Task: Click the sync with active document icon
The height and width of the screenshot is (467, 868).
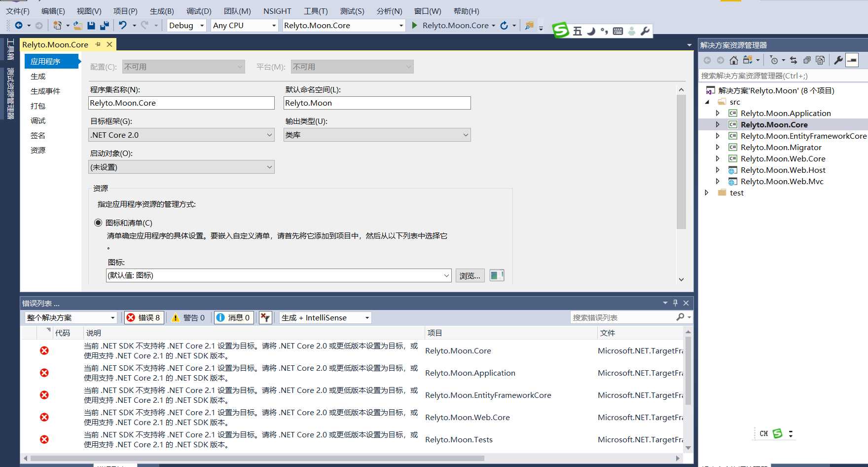Action: point(794,60)
